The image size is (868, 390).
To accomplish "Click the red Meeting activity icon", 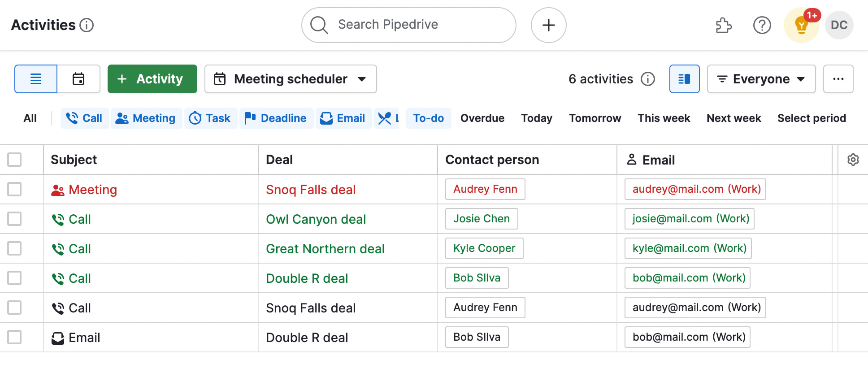I will pos(58,190).
